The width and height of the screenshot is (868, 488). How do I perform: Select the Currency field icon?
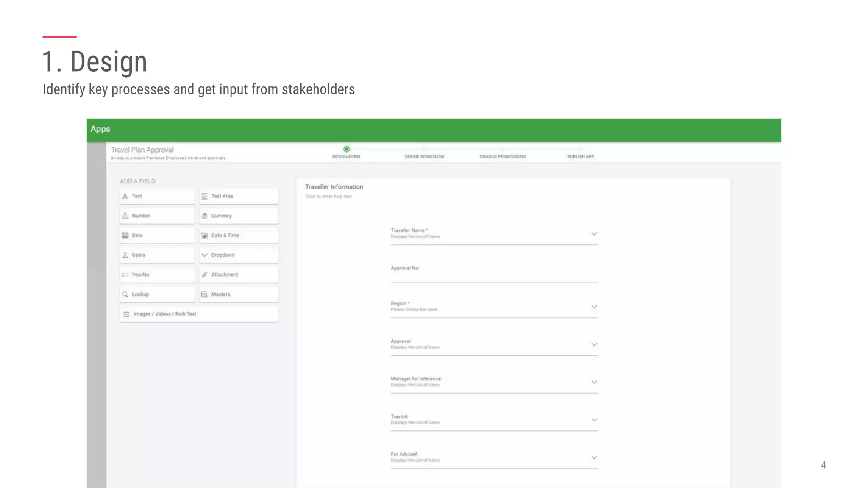(204, 216)
